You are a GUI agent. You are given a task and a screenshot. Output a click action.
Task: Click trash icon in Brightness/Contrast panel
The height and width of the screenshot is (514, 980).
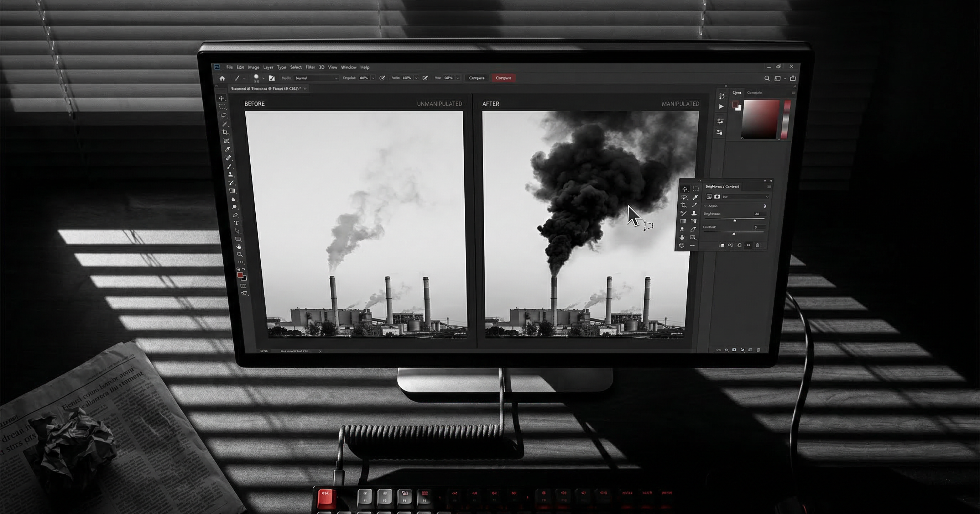(x=757, y=245)
